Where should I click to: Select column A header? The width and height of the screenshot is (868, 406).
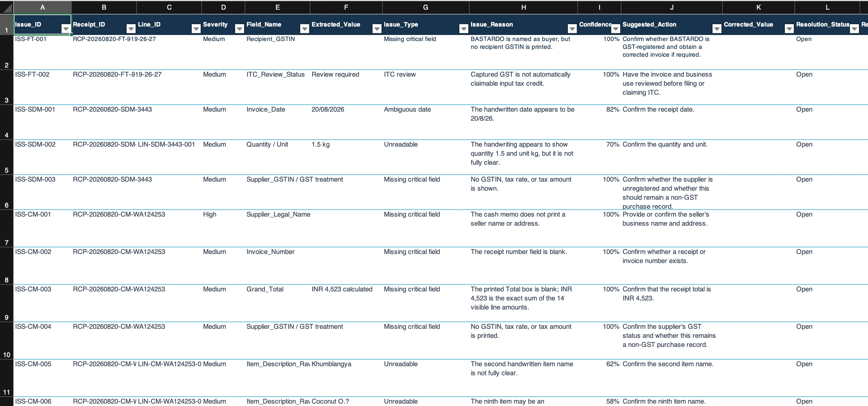(42, 8)
